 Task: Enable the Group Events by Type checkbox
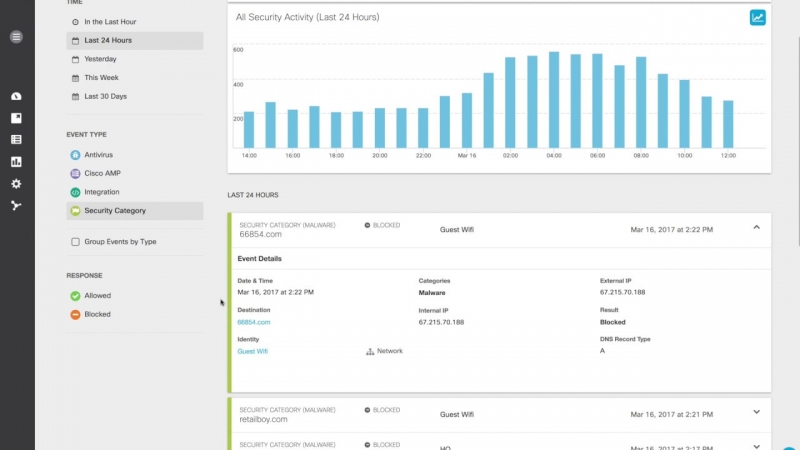[x=76, y=242]
